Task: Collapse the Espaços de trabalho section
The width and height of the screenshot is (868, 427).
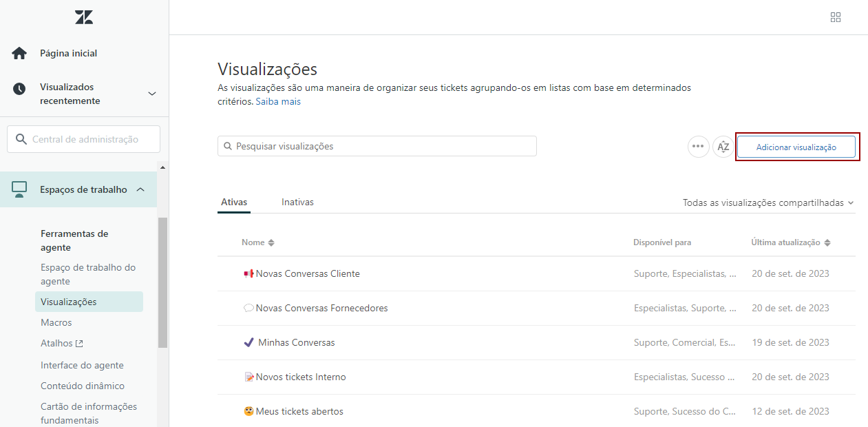Action: pos(140,189)
